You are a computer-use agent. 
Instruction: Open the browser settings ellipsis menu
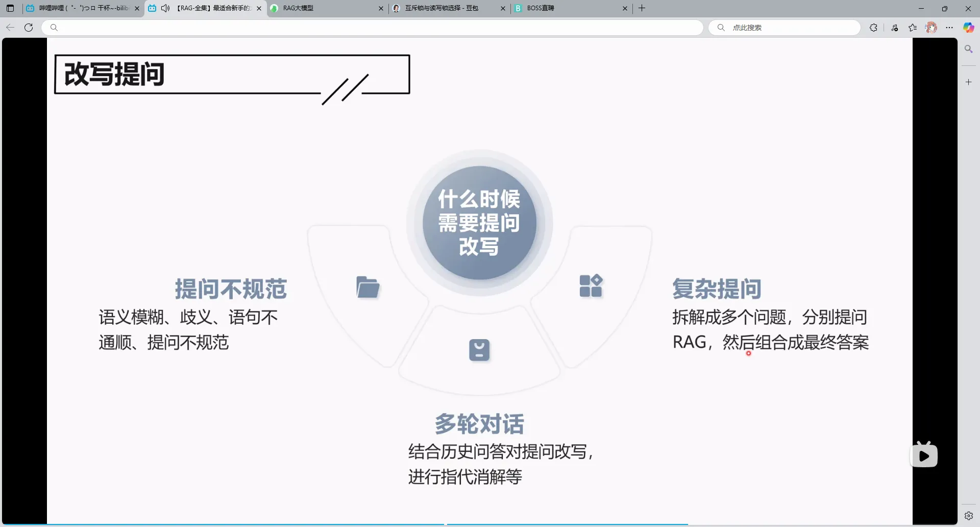(x=949, y=28)
